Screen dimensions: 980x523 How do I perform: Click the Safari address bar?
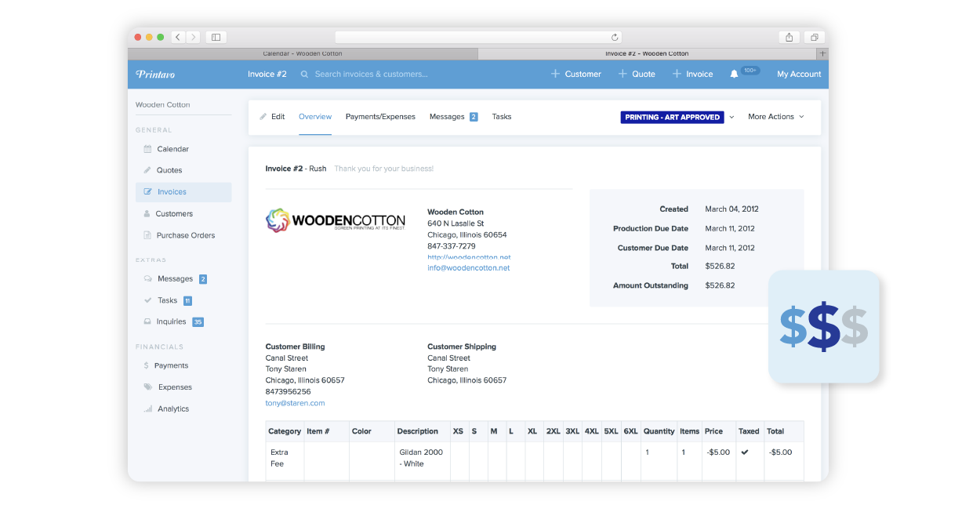(478, 37)
